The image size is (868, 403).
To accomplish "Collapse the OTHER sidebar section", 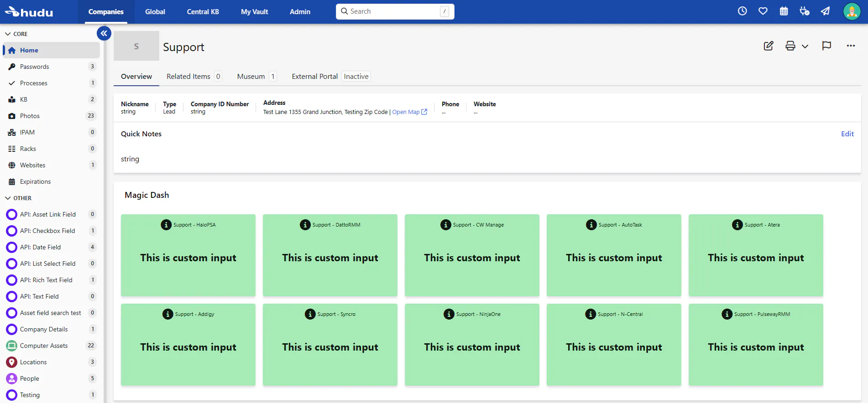I will (x=8, y=198).
